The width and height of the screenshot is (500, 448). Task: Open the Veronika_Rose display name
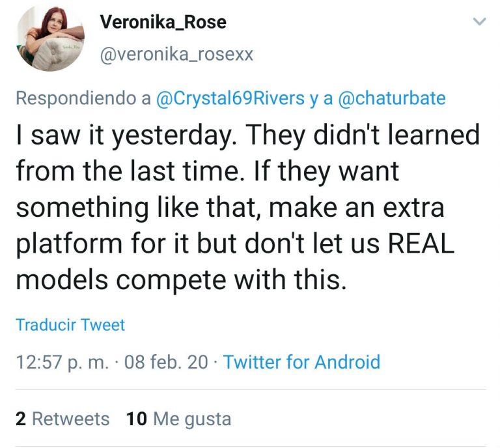click(163, 21)
